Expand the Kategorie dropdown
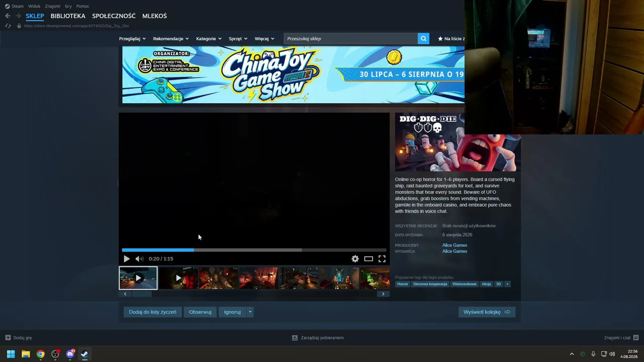 tap(209, 39)
